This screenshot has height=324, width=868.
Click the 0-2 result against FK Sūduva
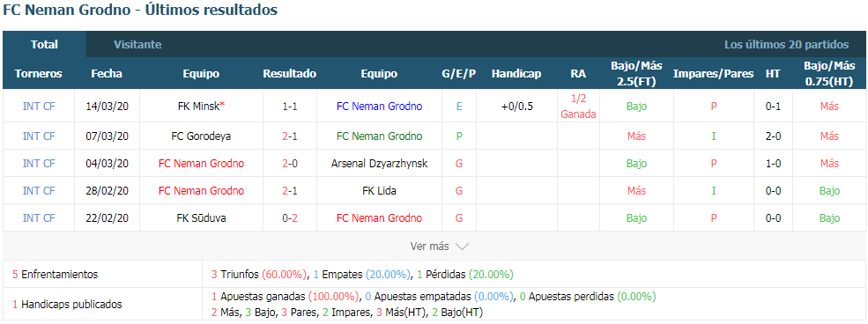point(290,217)
